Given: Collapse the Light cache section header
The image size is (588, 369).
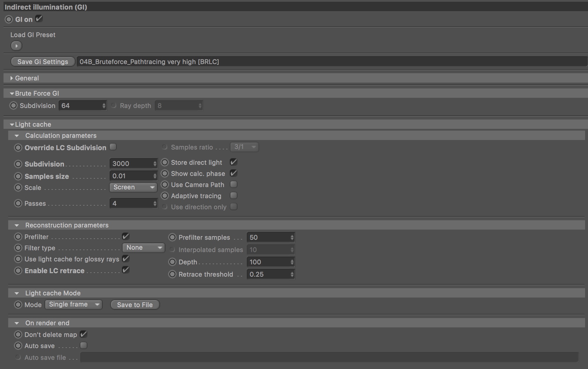Looking at the screenshot, I should 12,124.
